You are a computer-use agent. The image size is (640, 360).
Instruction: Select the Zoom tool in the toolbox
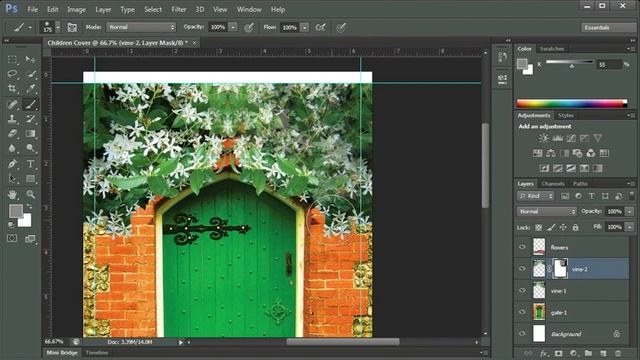coord(30,194)
